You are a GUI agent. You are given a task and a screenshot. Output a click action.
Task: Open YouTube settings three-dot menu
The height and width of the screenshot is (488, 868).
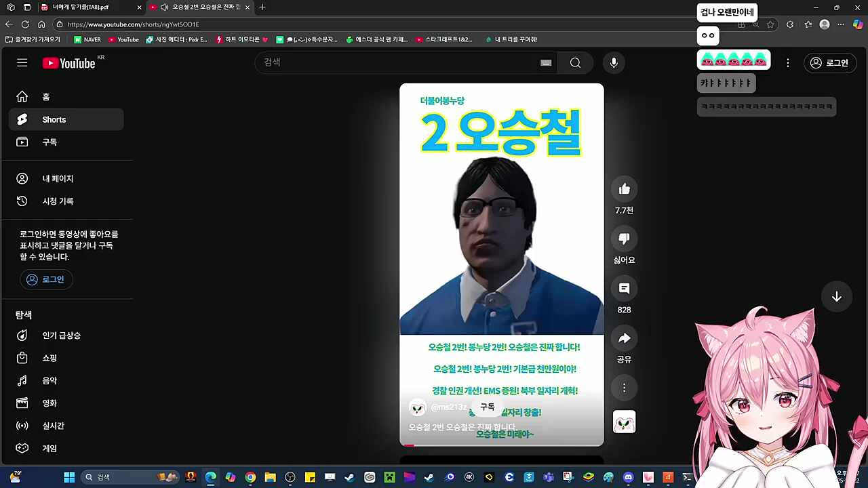click(788, 63)
